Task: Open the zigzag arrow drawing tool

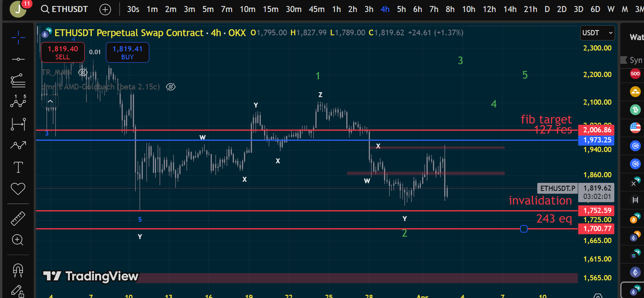Action: [x=18, y=145]
